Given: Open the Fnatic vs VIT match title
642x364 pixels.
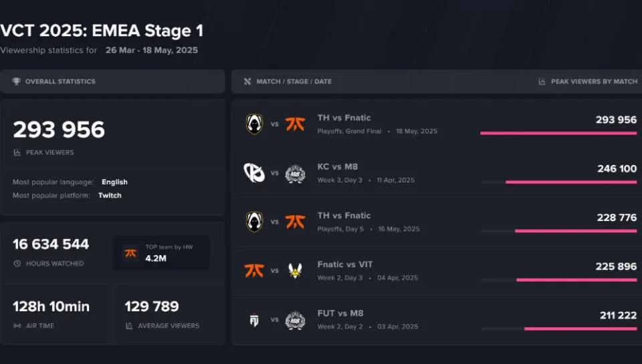Looking at the screenshot, I should coord(345,264).
